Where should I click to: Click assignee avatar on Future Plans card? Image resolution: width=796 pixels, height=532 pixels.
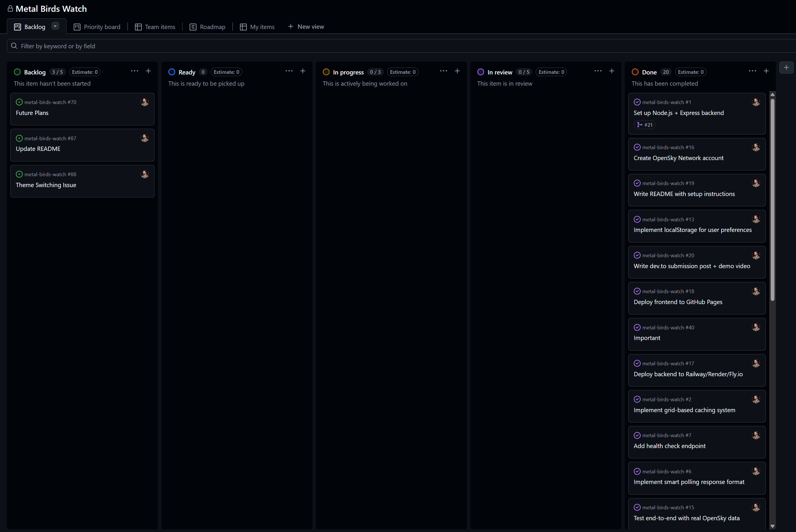coord(145,102)
